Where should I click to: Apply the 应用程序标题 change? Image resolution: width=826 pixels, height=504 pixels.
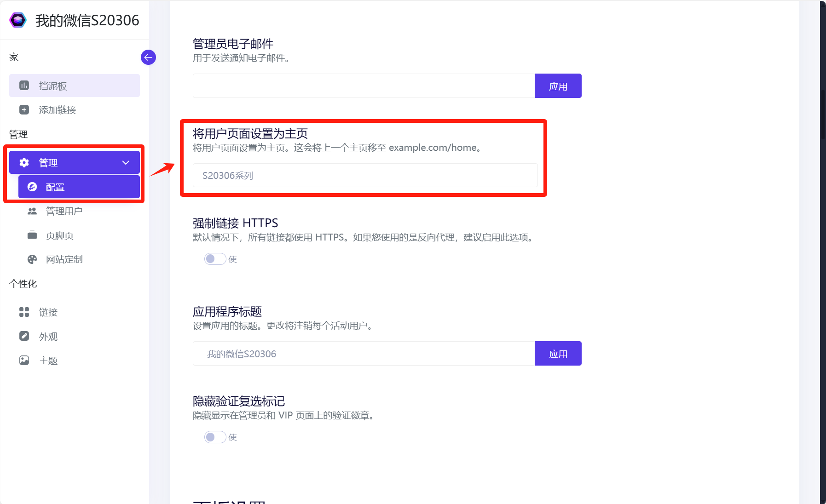[558, 354]
